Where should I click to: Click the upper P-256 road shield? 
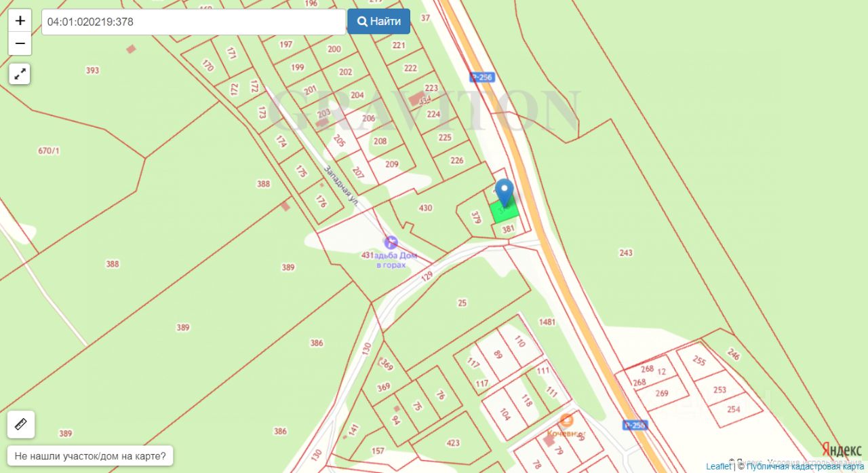click(x=481, y=77)
